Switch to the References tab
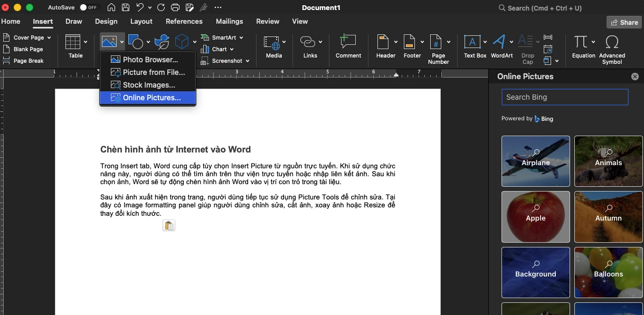The height and width of the screenshot is (315, 644). pyautogui.click(x=184, y=22)
